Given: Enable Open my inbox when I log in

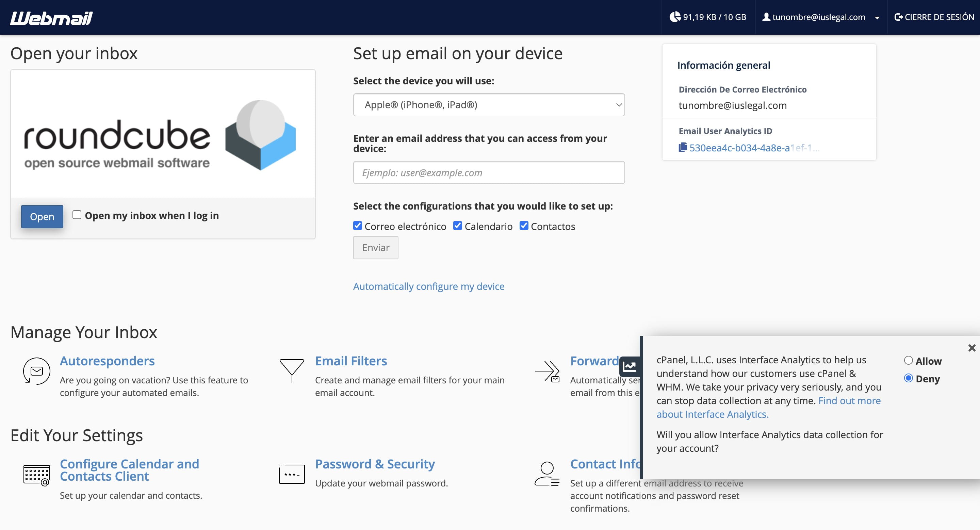Looking at the screenshot, I should (x=77, y=215).
